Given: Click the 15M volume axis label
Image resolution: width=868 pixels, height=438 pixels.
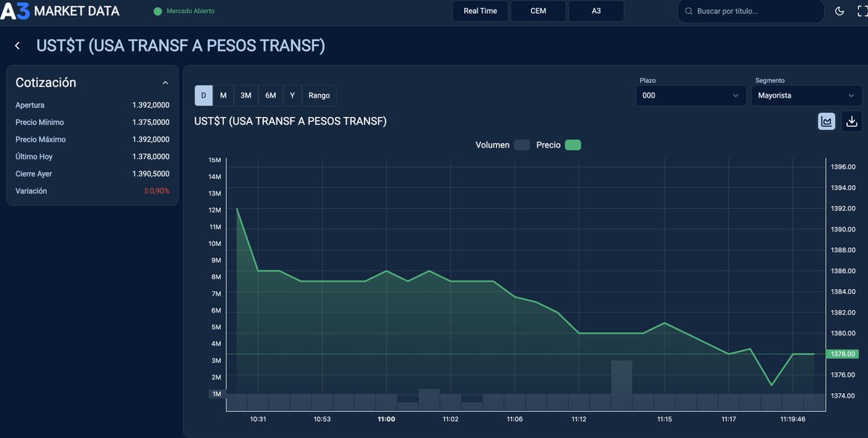Looking at the screenshot, I should [x=214, y=160].
